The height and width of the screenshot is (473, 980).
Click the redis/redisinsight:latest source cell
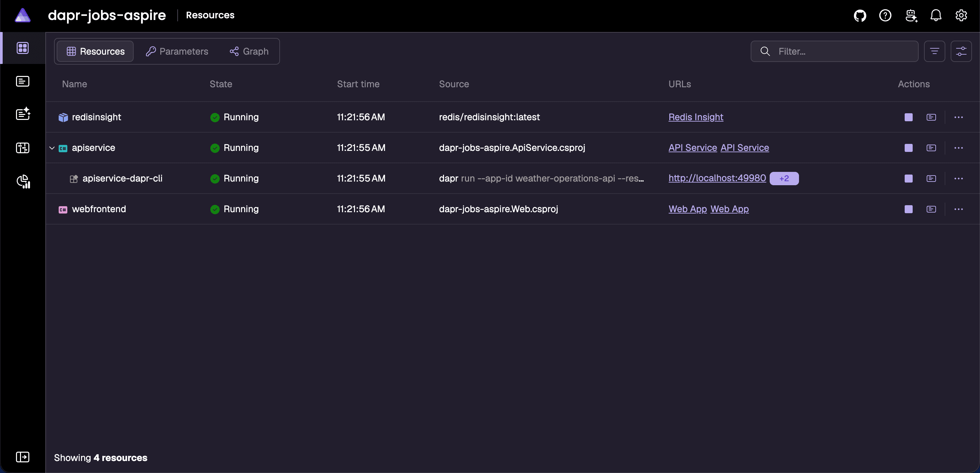click(x=489, y=117)
